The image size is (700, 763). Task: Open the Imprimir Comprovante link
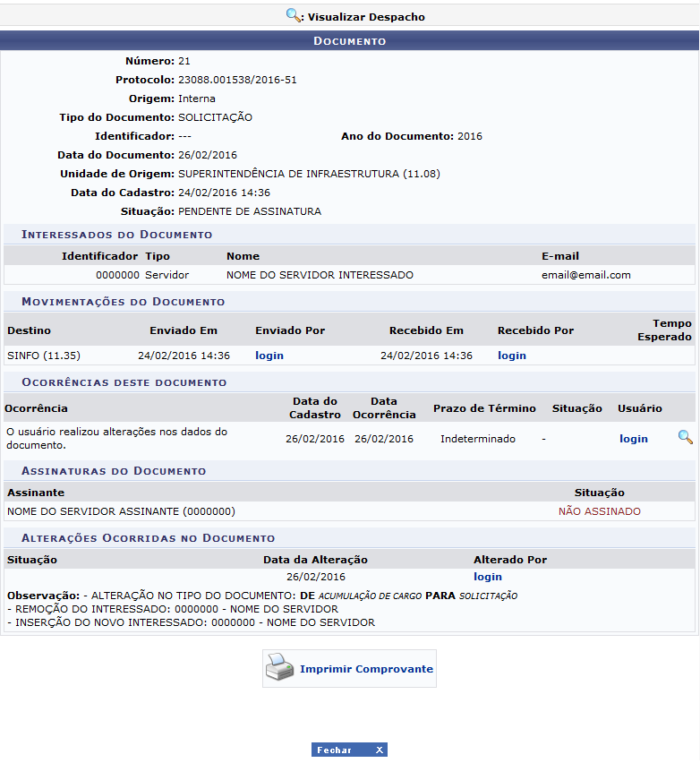pos(366,669)
